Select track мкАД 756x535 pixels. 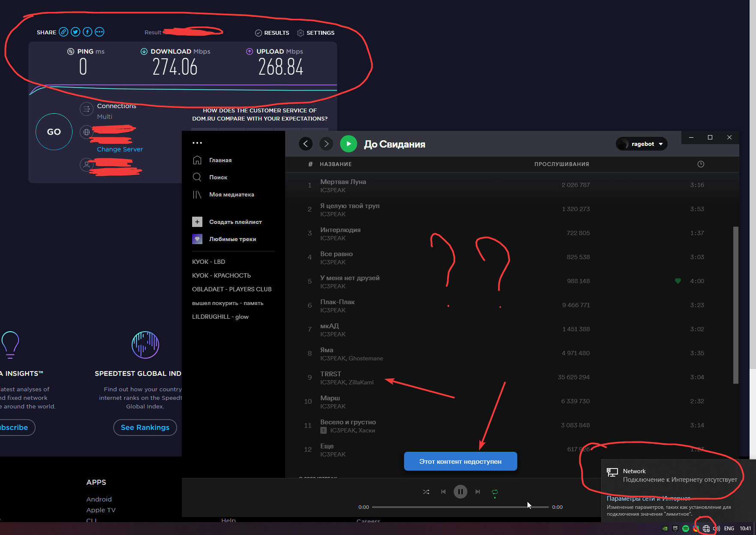(512, 329)
